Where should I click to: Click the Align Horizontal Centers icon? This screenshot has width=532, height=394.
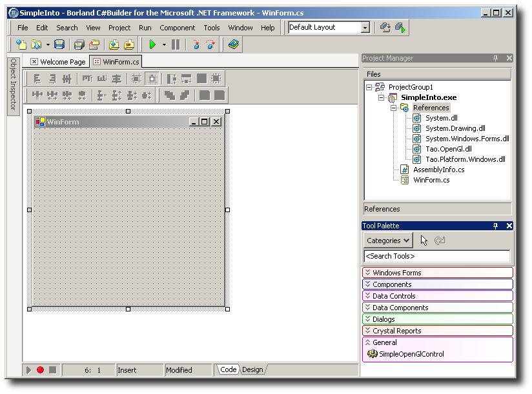click(67, 79)
